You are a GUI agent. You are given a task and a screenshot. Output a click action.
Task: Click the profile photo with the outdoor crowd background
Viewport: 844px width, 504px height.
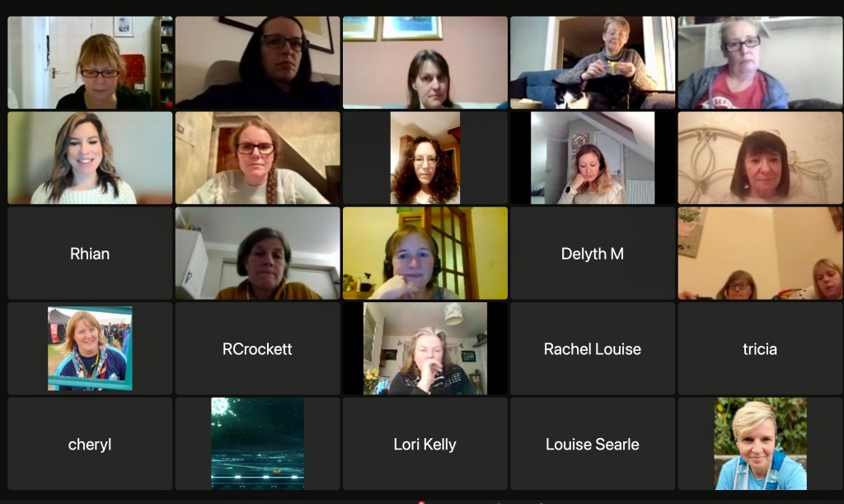pos(90,348)
